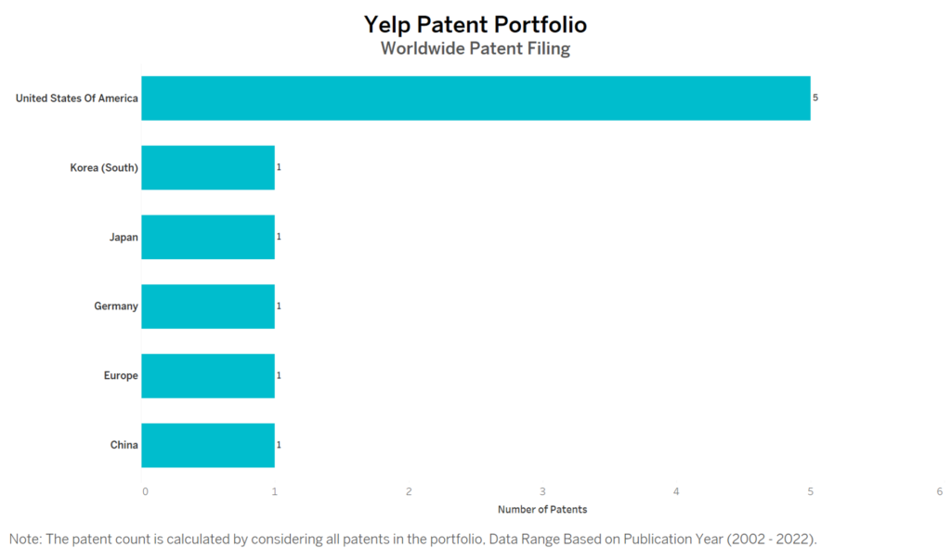Click the Japan bar in chart
The height and width of the screenshot is (560, 951).
pos(208,237)
